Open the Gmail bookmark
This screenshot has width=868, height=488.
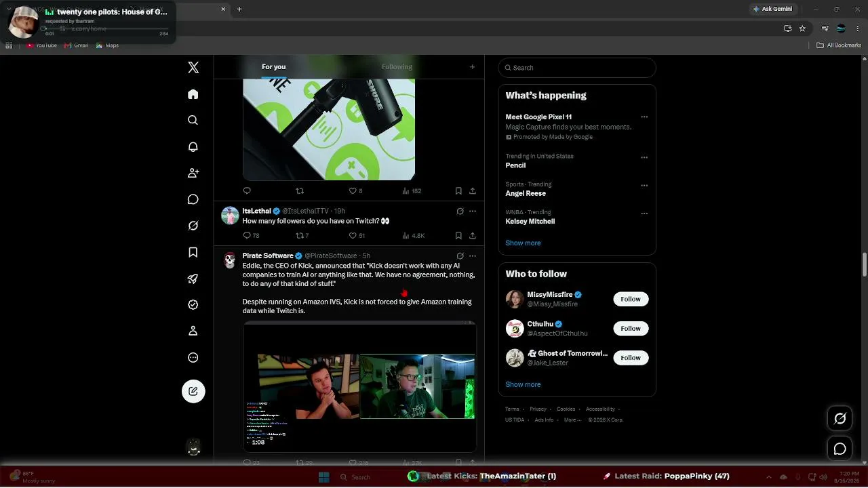point(76,45)
